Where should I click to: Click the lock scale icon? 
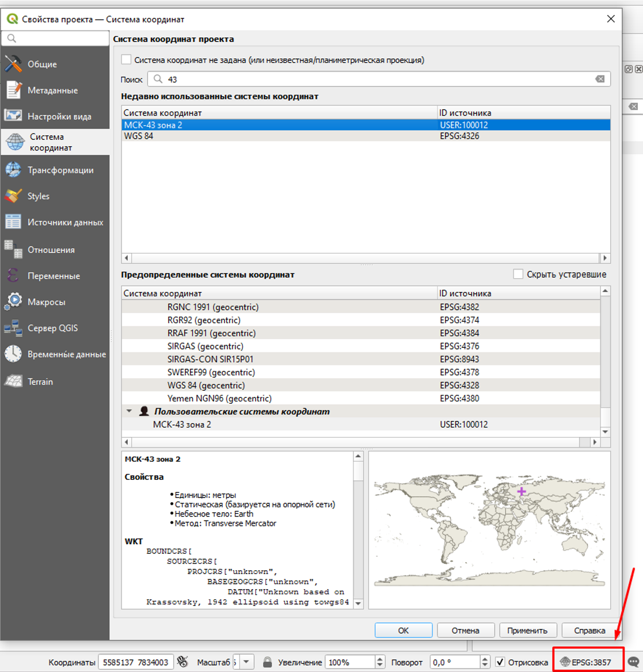point(267,662)
